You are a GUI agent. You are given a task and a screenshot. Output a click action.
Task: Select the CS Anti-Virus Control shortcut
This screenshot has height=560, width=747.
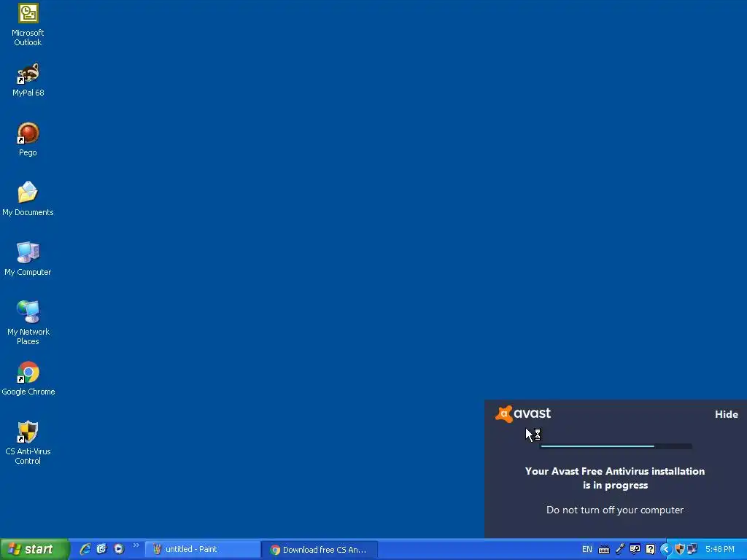[x=28, y=443]
